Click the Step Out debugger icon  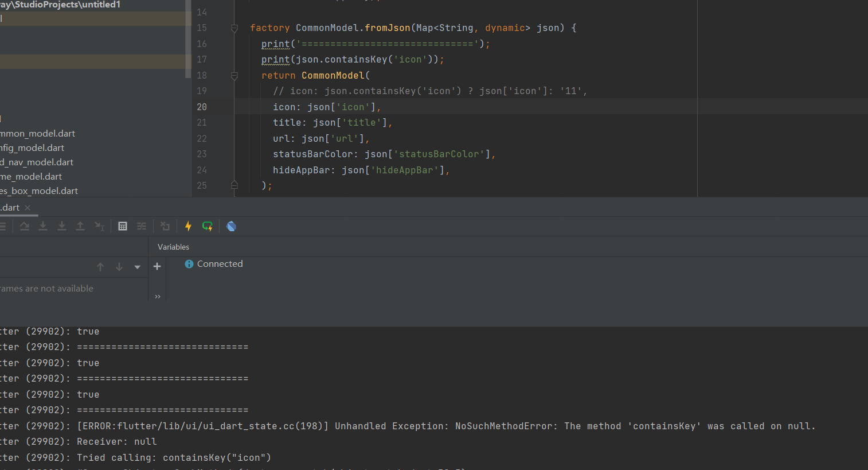click(80, 226)
